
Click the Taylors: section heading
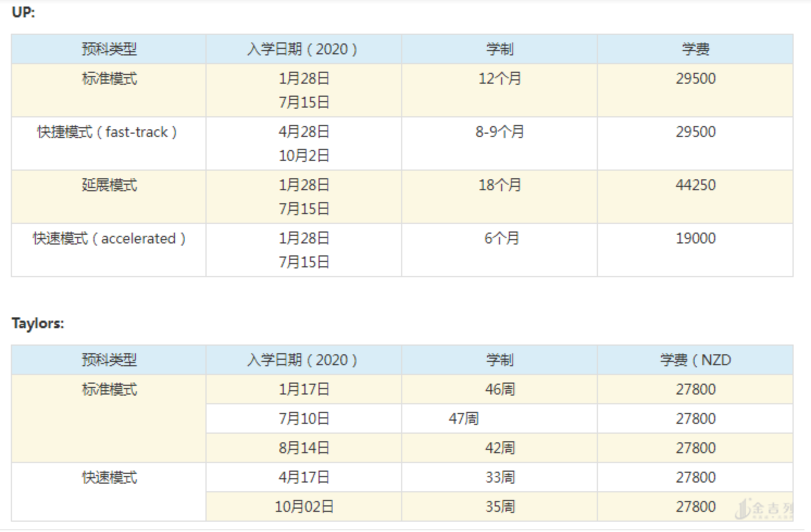pyautogui.click(x=38, y=323)
